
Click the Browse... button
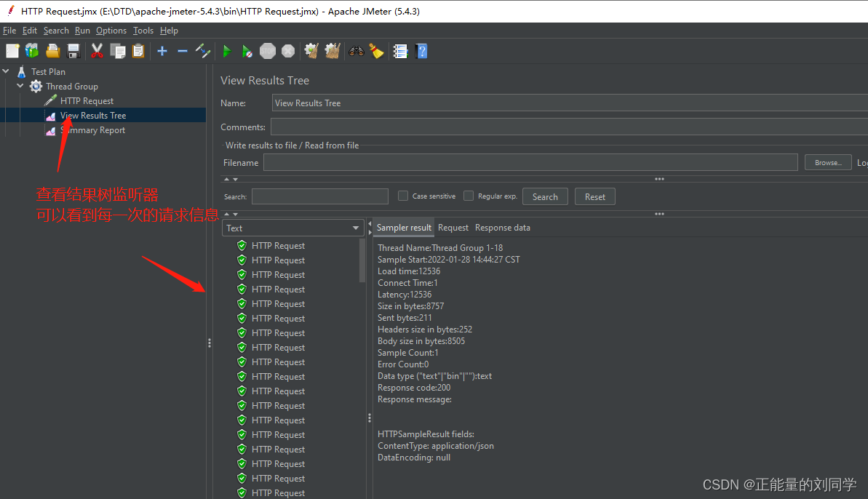[827, 163]
